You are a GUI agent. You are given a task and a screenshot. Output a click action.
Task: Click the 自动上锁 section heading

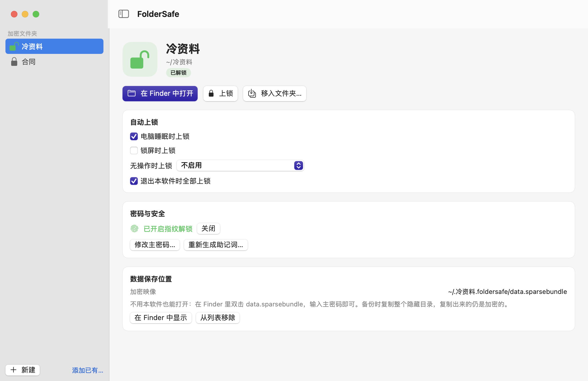(x=144, y=122)
